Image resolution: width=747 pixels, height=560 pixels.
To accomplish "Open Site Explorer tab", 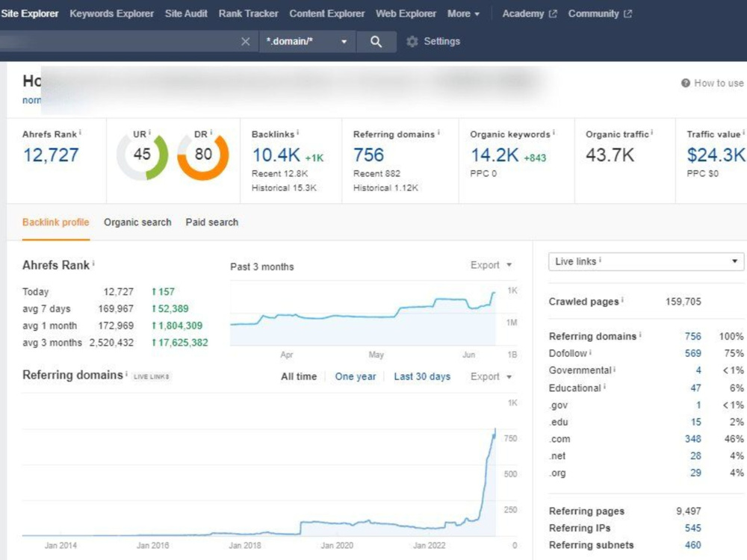I will (30, 13).
